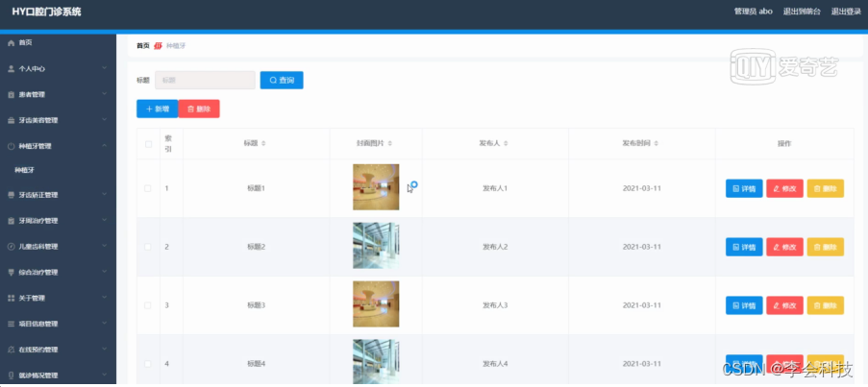
Task: Expand 项目信息管理 with its chevron arrow
Action: (x=105, y=324)
